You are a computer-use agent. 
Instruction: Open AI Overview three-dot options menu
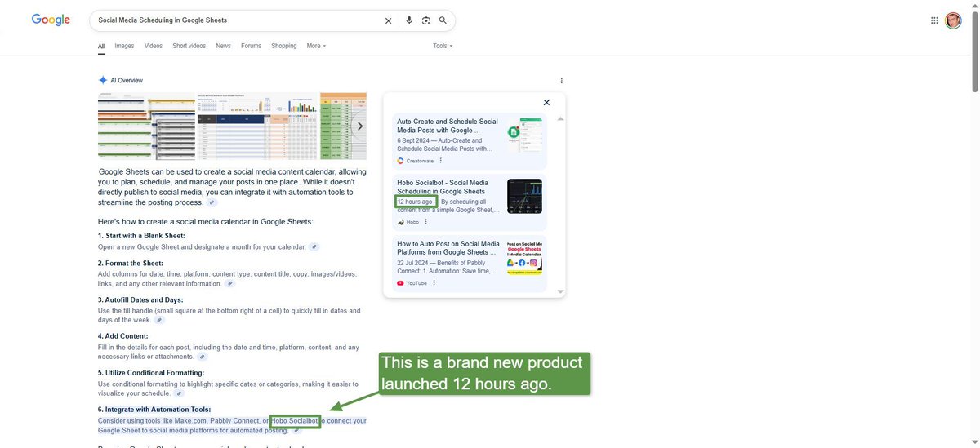coord(562,81)
